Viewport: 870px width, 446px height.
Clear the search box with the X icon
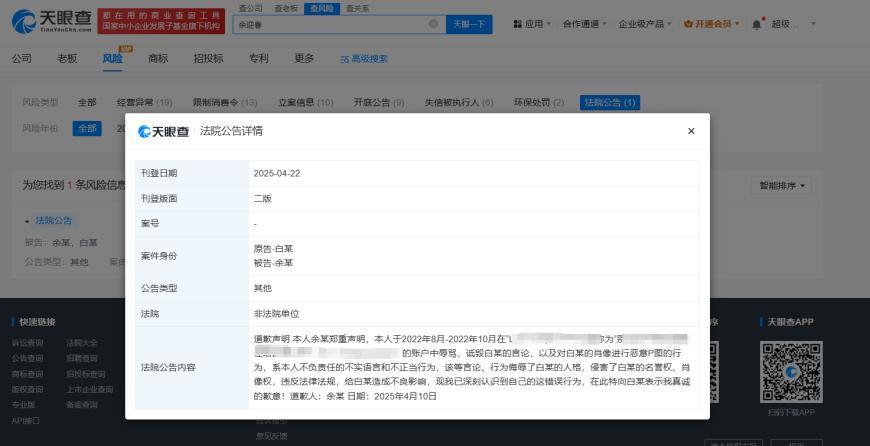coord(433,24)
